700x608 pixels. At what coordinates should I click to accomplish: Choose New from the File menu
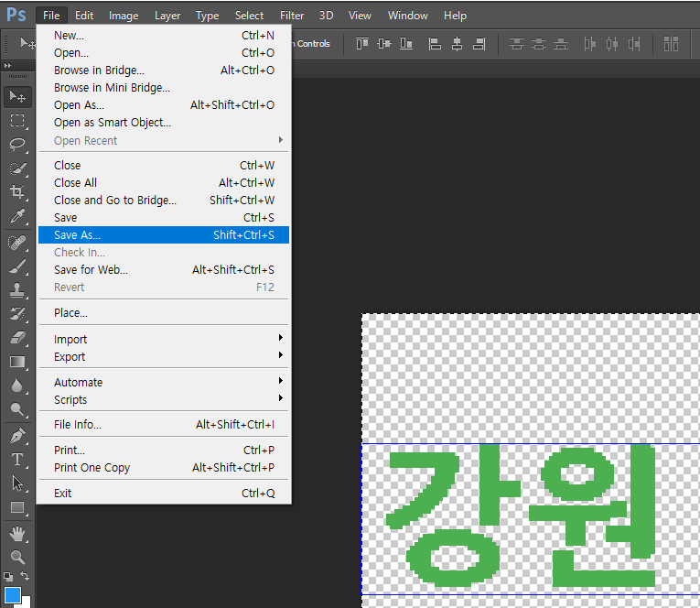164,36
